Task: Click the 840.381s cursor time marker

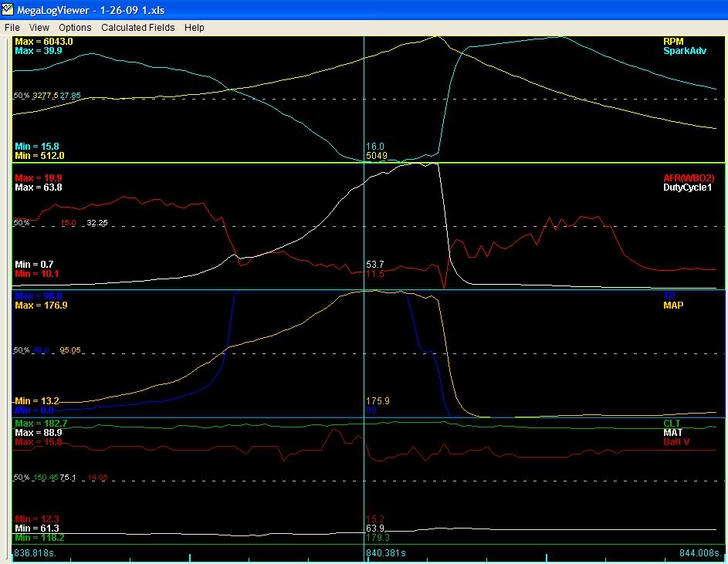Action: pos(384,552)
